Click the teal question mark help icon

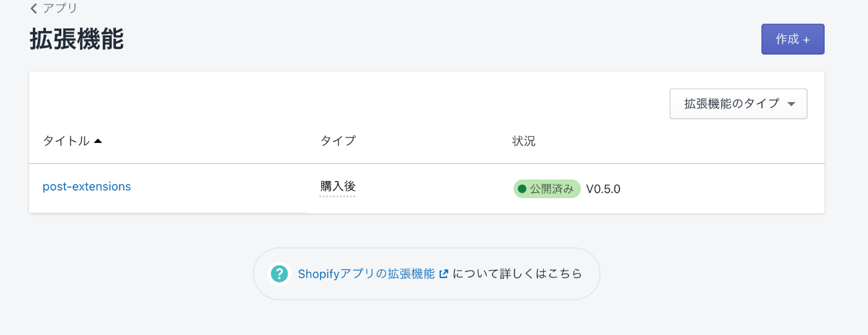(280, 274)
